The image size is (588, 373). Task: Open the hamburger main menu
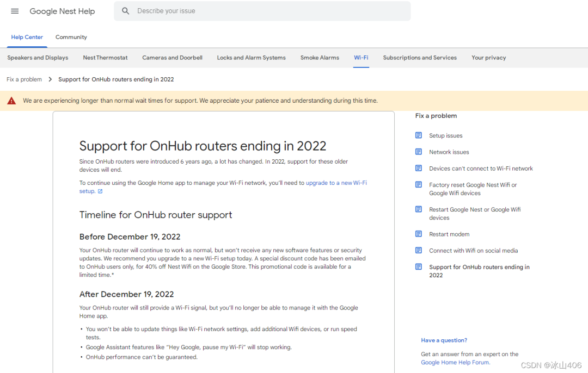[x=15, y=11]
